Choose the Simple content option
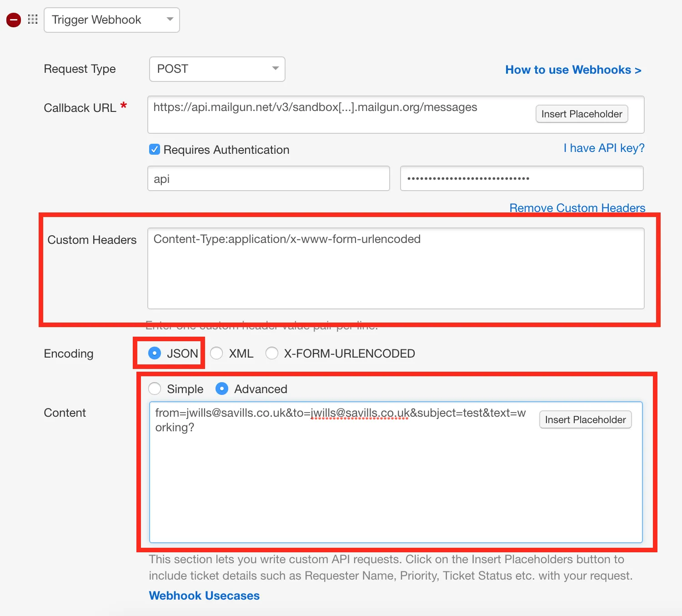The height and width of the screenshot is (616, 682). [155, 389]
